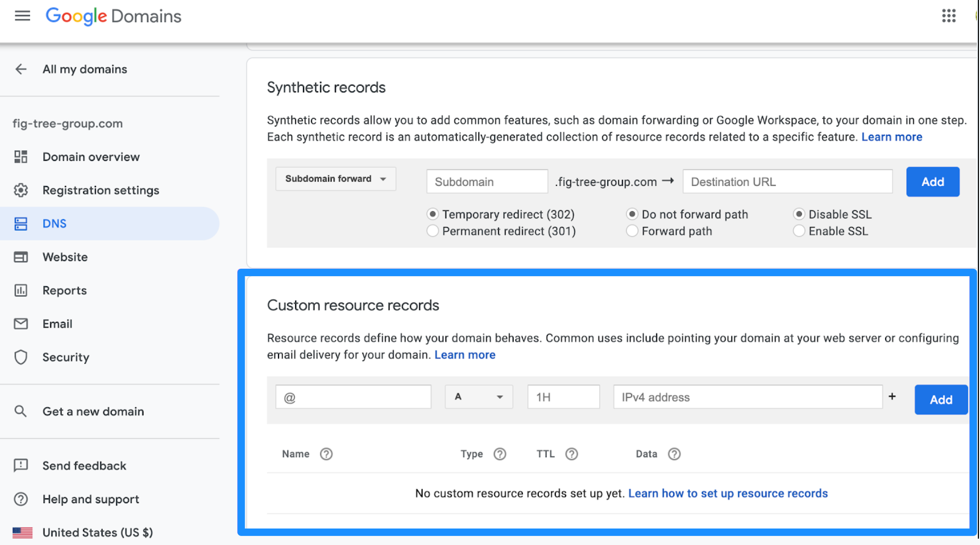Viewport: 980px width, 545px height.
Task: Go to Registration settings in sidebar
Action: 101,190
